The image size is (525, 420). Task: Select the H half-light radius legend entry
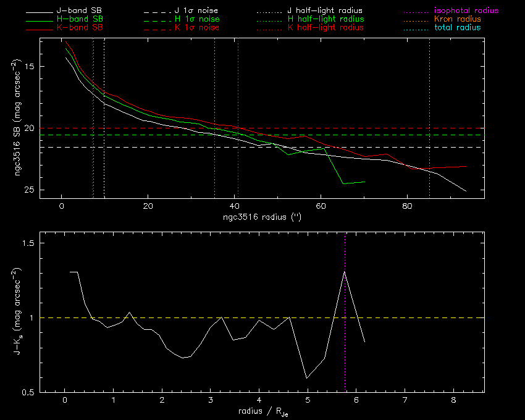(325, 19)
